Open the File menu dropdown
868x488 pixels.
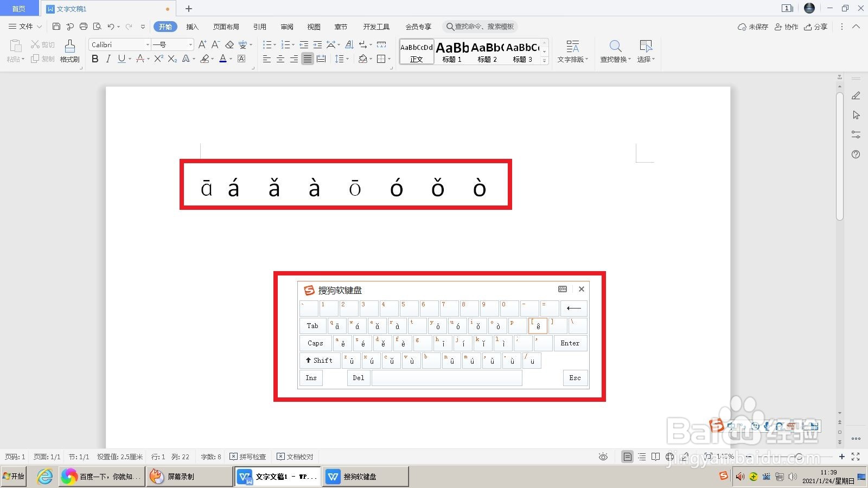25,26
